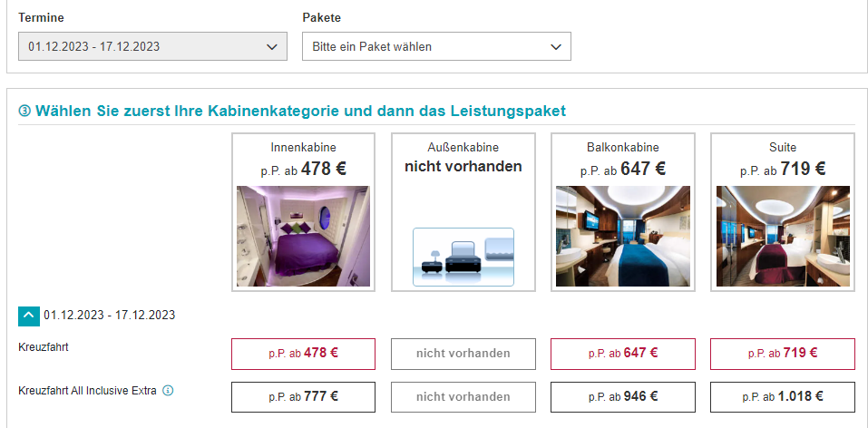
Task: Click the Außenkabine placeholder furniture icon
Action: tap(463, 257)
